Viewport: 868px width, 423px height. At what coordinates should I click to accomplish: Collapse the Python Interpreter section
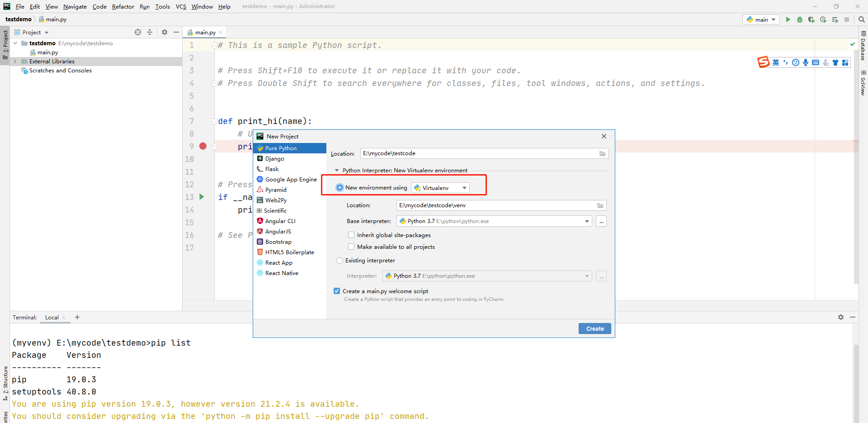[x=337, y=171]
